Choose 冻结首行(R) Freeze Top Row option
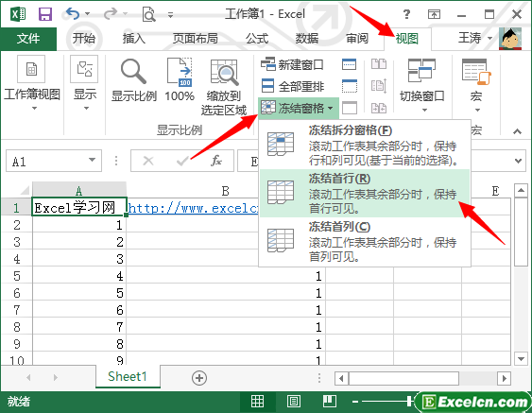Viewport: 532px width, 413px height. tap(365, 193)
